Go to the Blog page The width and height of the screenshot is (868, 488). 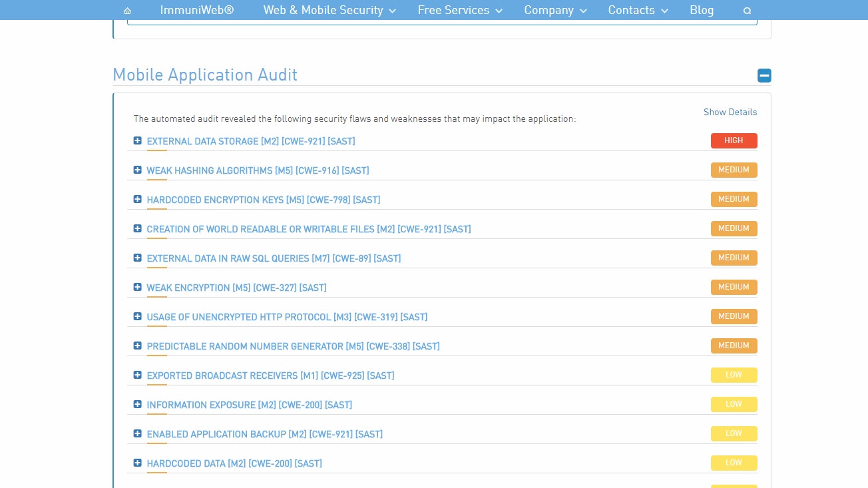coord(702,10)
